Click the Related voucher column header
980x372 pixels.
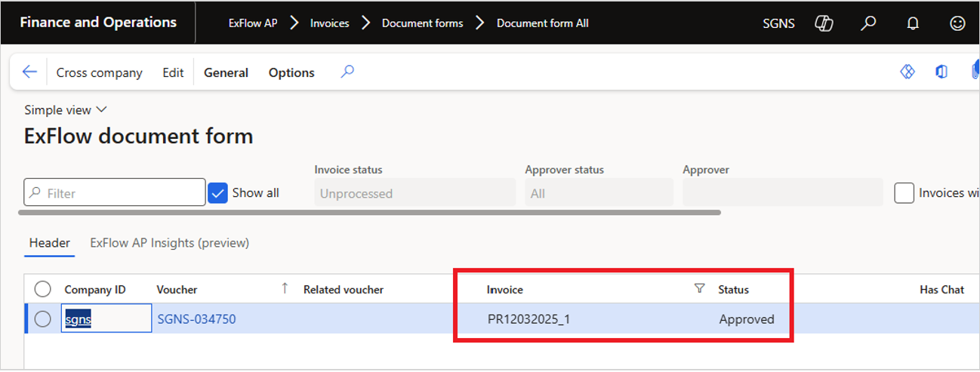click(x=344, y=290)
